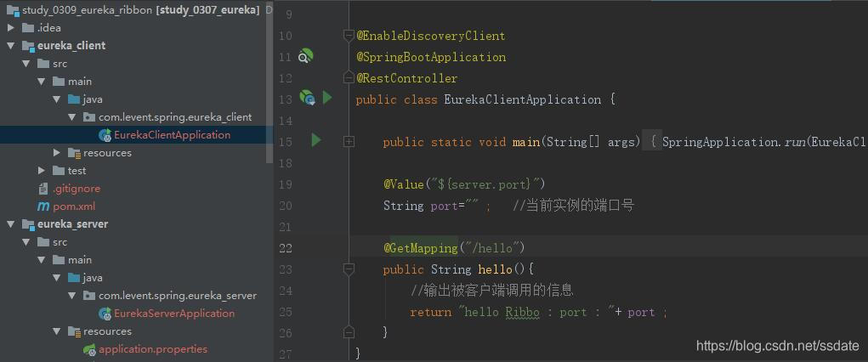Image resolution: width=868 pixels, height=362 pixels.
Task: Collapse the main folder under eureka_client
Action: pos(42,82)
